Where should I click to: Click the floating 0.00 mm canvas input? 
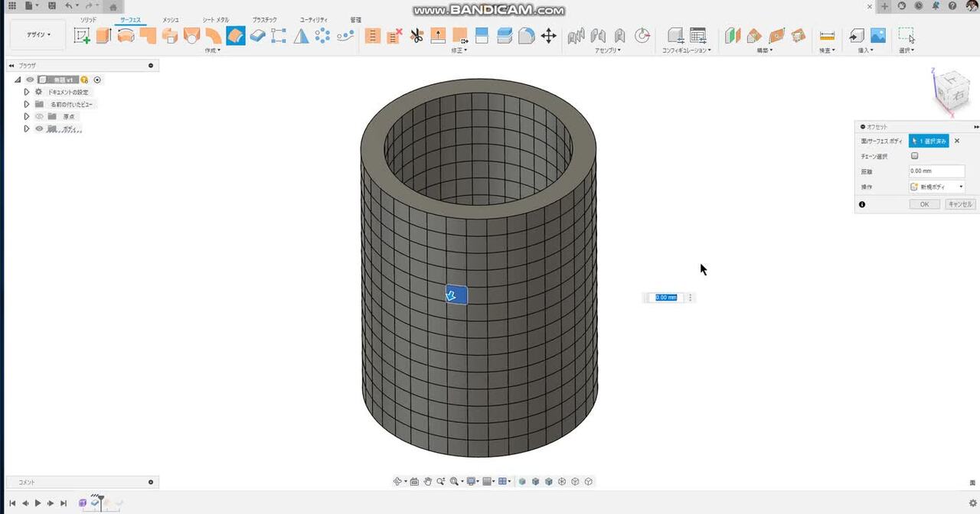click(666, 298)
